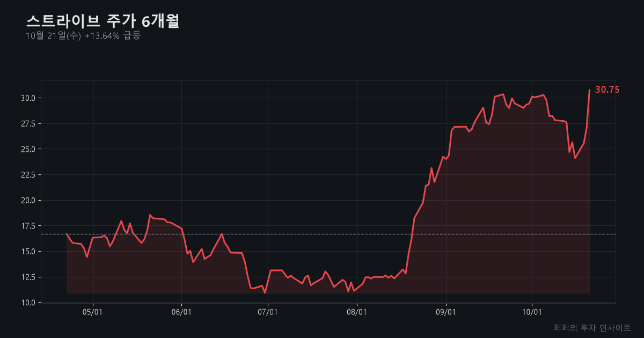Click the y-axis value "12.5"
This screenshot has height=338, width=644.
click(x=29, y=277)
